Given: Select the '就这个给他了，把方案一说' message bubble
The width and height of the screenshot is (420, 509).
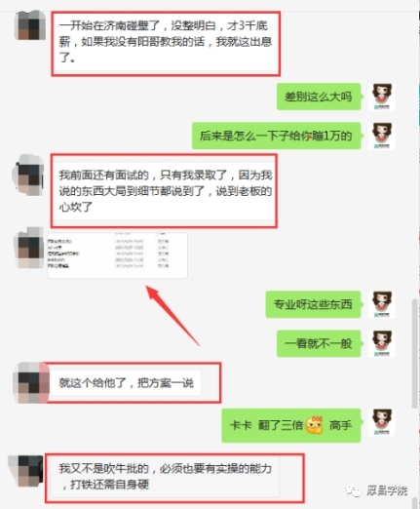Looking at the screenshot, I should [126, 383].
